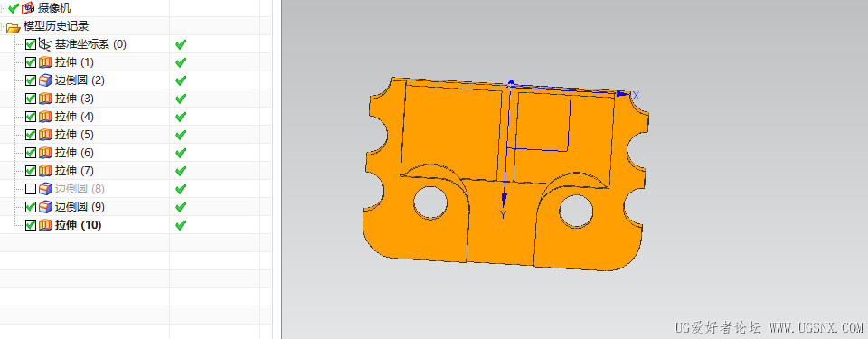Uncheck the 拉伸 (3) feature checkbox

[x=31, y=99]
